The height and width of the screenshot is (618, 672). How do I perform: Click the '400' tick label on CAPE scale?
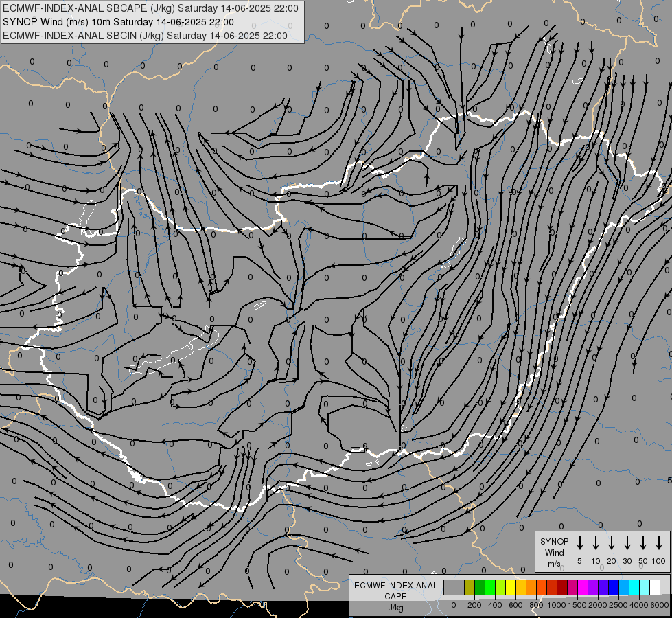495,605
